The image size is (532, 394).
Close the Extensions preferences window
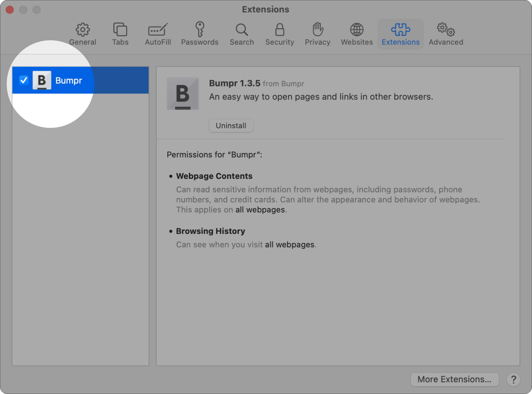(x=10, y=10)
